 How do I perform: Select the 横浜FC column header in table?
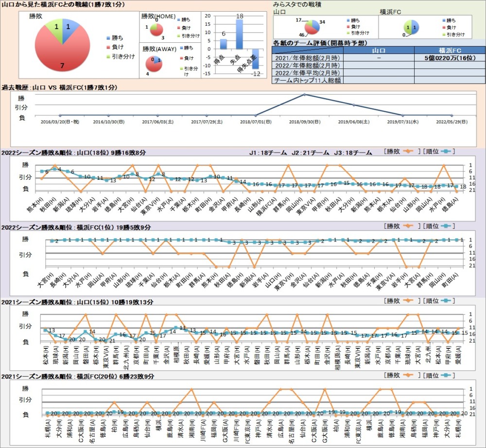[449, 50]
